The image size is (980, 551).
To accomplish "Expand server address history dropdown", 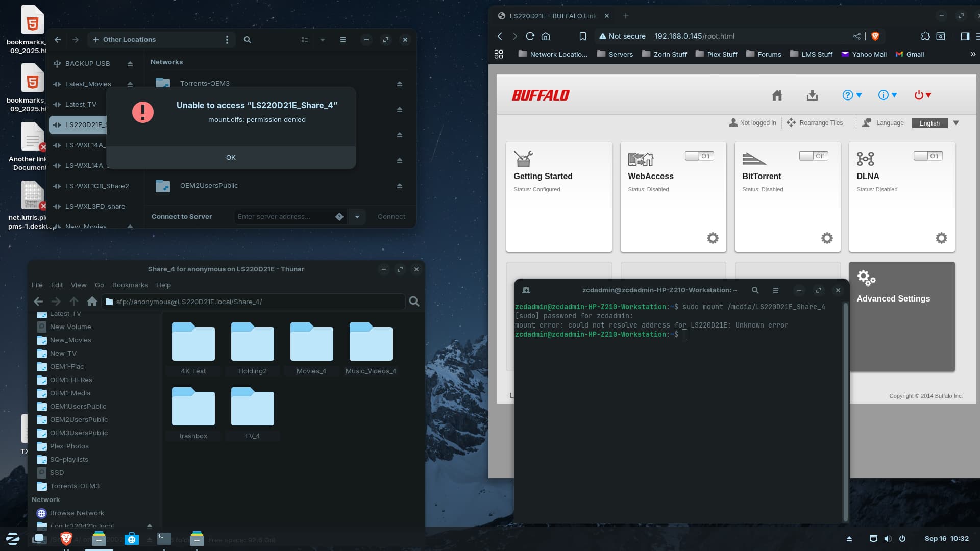I will point(357,217).
